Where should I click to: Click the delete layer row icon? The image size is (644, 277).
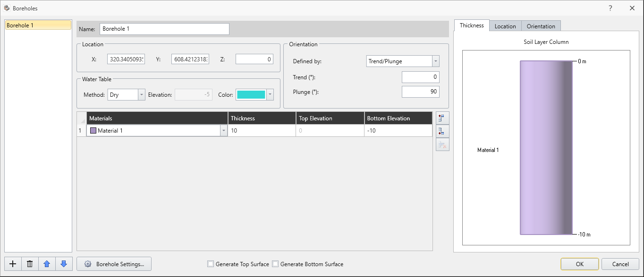coord(442,145)
